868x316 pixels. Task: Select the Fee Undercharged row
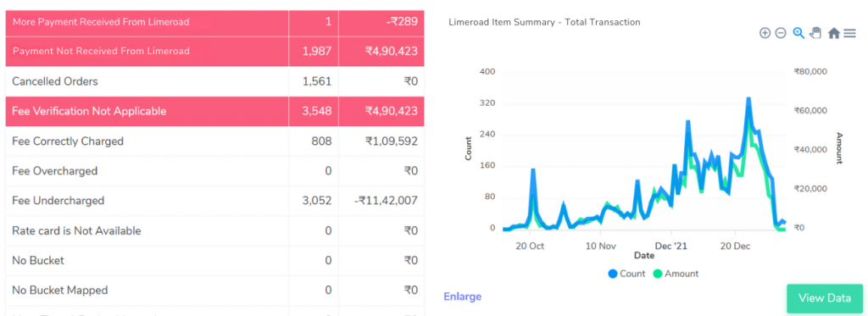(x=214, y=200)
